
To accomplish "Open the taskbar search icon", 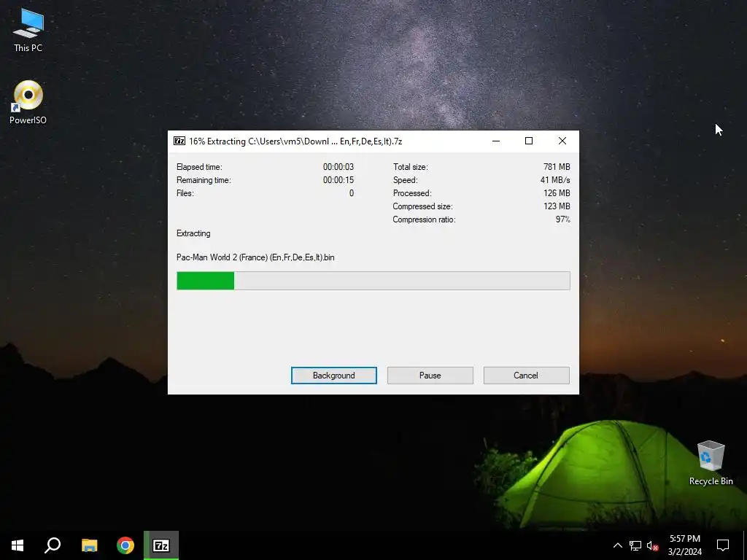I will (x=53, y=545).
